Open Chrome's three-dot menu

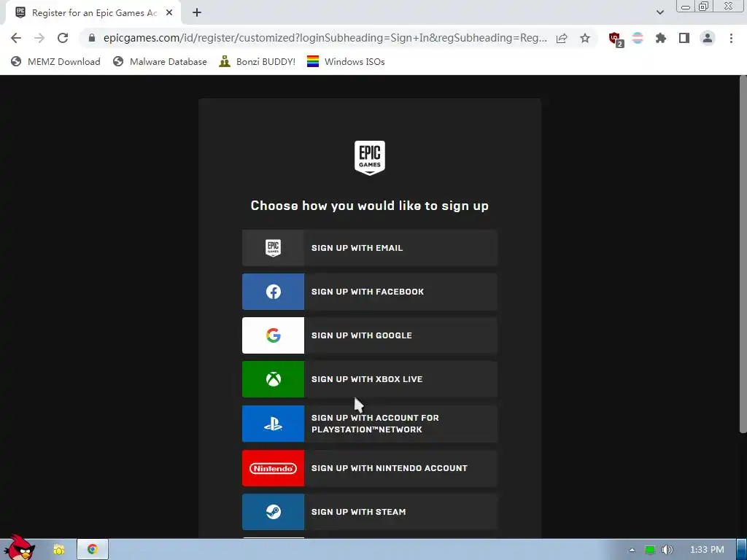(731, 38)
